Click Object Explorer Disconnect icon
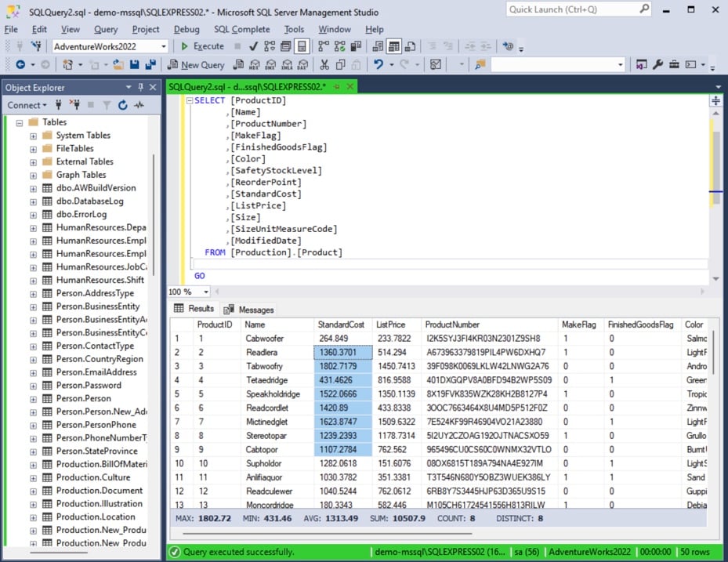Screen dimensions: 728x562 [x=74, y=105]
